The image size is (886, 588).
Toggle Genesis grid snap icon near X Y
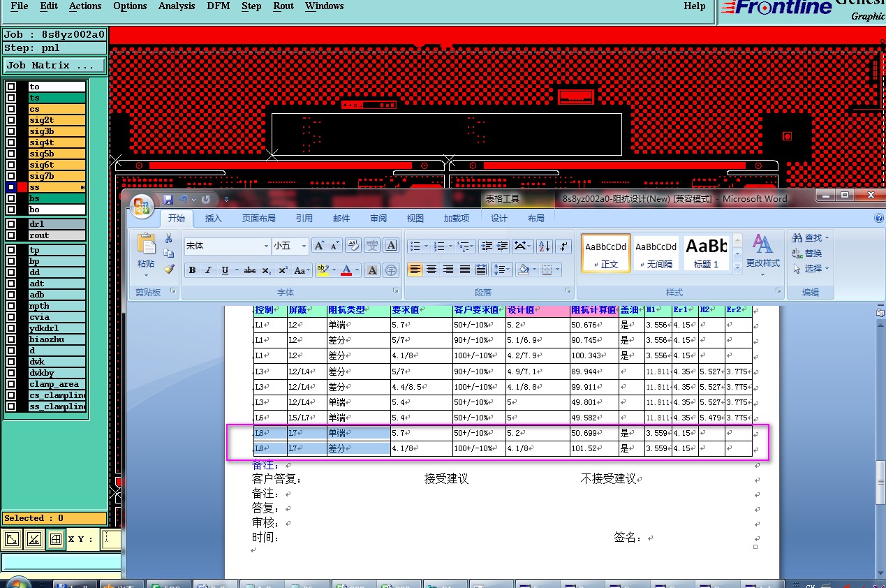[x=55, y=539]
